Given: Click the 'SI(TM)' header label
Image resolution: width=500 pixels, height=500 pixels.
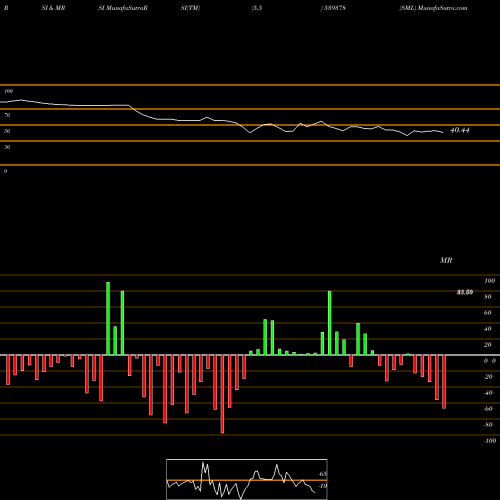Looking at the screenshot, I should coord(190,8).
